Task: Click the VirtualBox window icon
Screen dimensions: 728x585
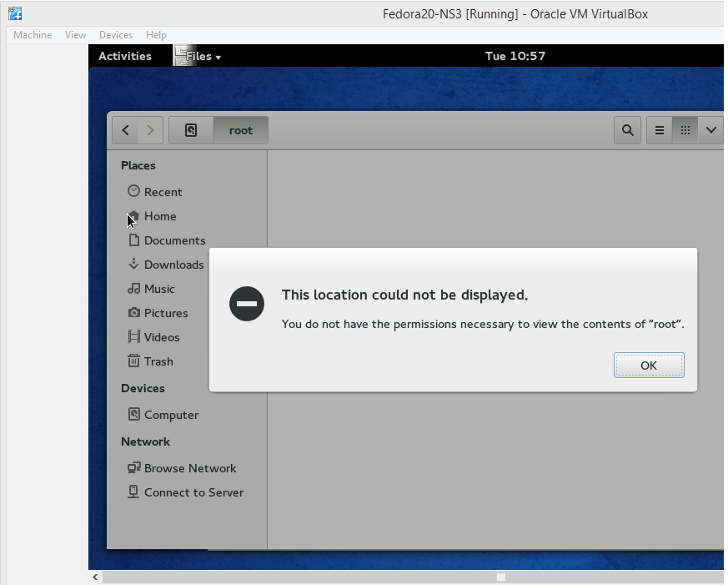Action: [15, 14]
